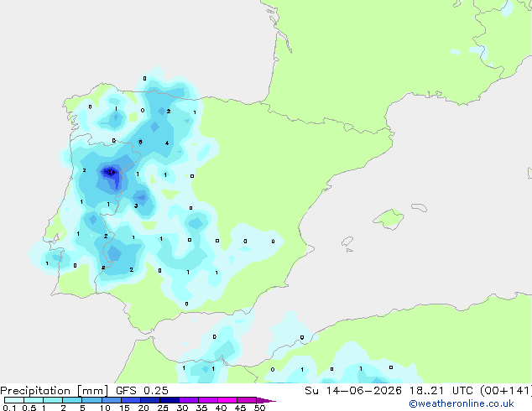
Task: Click the legend swatch between 5 and 10
Action: 91,400
